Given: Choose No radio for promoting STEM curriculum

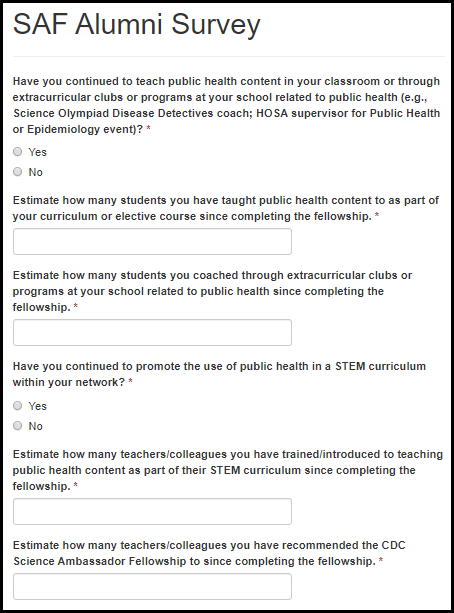Looking at the screenshot, I should [x=18, y=426].
